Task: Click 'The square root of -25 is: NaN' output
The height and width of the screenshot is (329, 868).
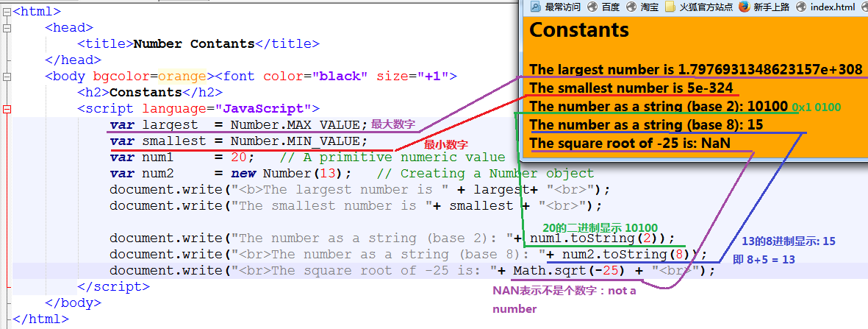Action: pos(630,143)
